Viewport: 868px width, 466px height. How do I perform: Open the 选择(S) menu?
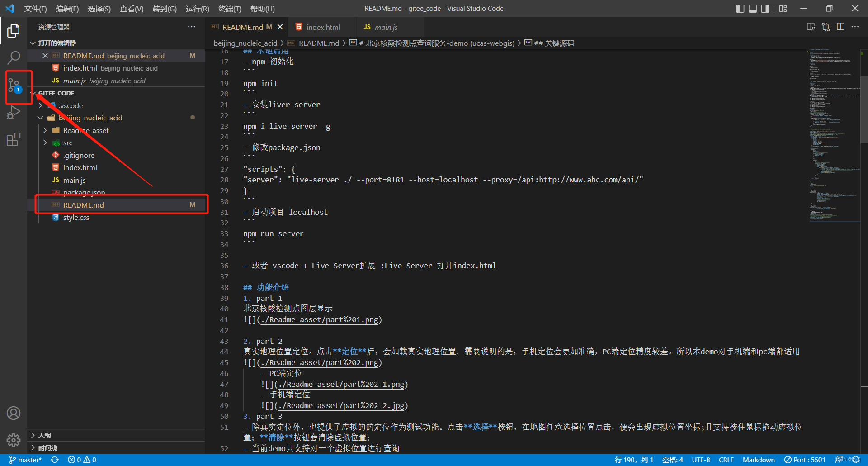coord(99,9)
